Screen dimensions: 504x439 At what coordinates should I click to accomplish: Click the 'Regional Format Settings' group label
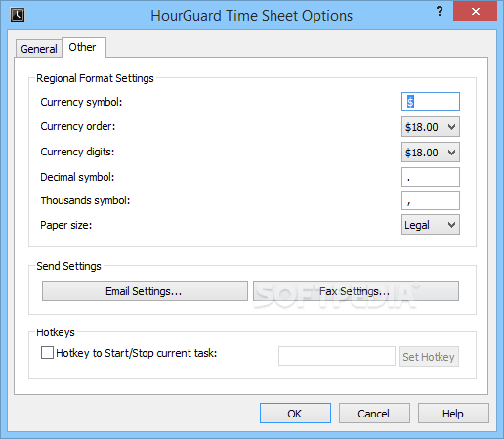click(x=95, y=78)
